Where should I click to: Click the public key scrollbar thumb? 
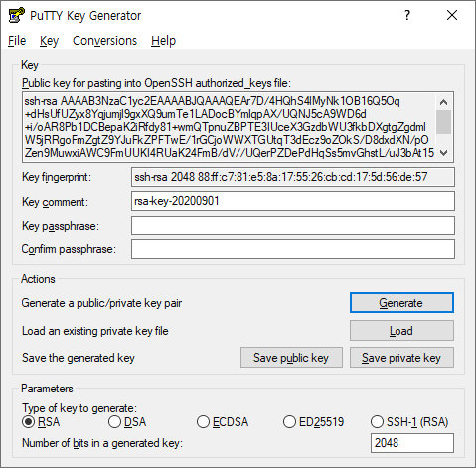(444, 122)
